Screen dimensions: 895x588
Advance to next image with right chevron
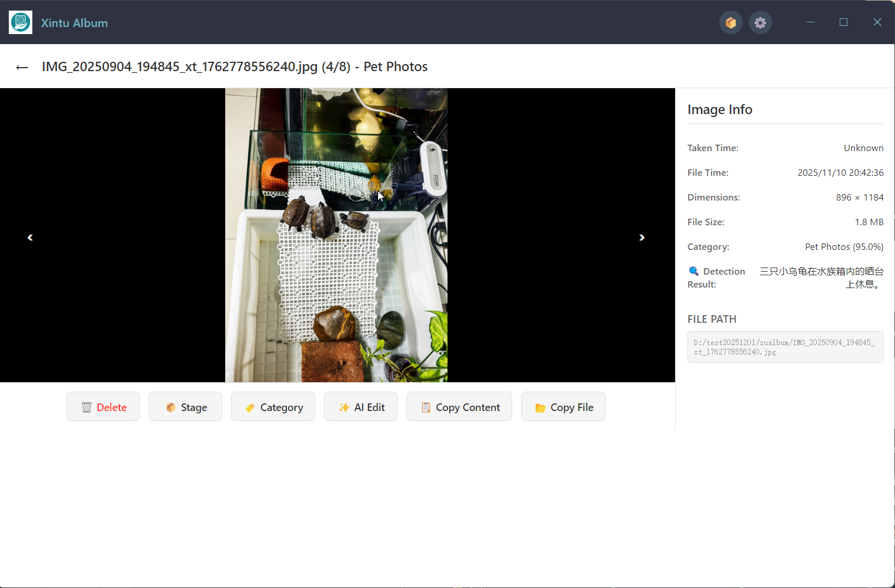tap(642, 238)
